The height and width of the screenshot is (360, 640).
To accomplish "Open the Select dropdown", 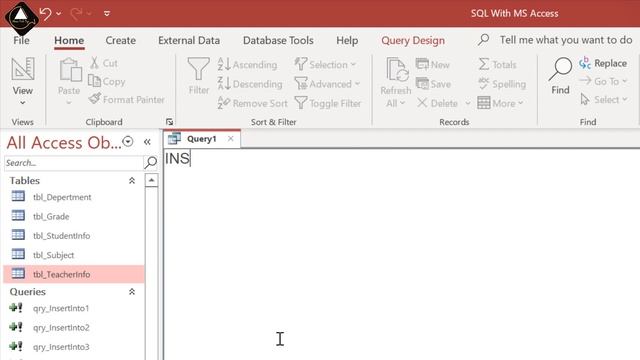I will 604,99.
